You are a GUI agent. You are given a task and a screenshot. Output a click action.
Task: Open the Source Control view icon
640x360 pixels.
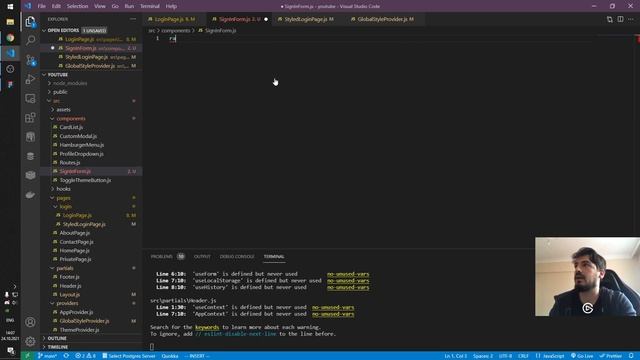click(x=30, y=60)
